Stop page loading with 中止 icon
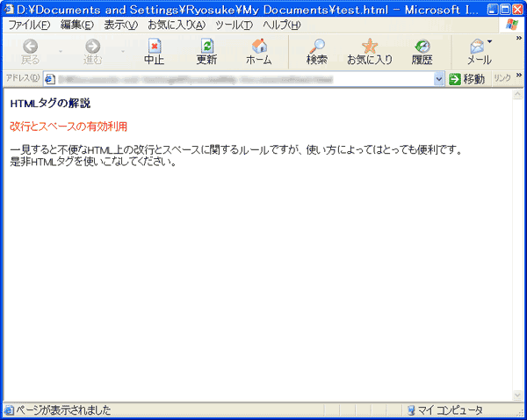This screenshot has height=420, width=527. (x=155, y=47)
